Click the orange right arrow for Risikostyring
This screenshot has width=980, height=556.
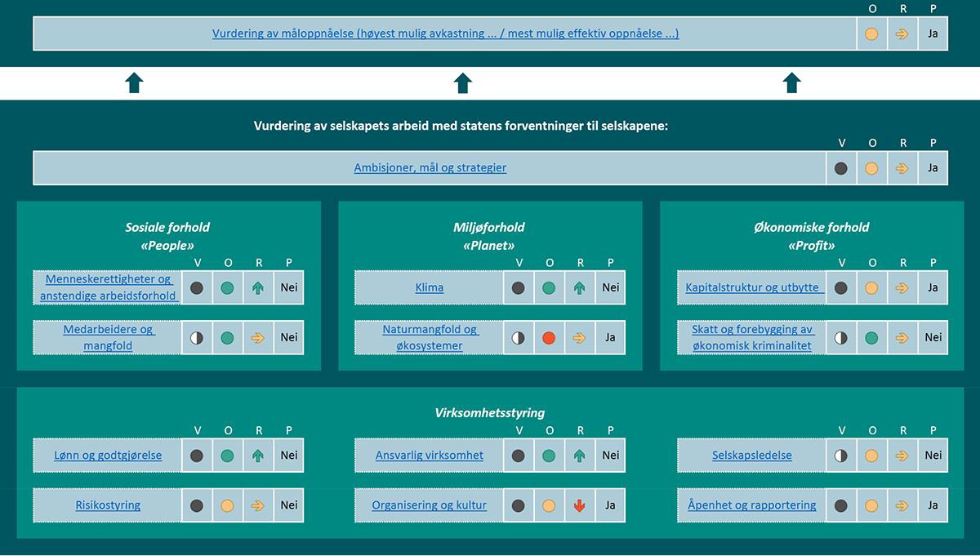tap(258, 505)
